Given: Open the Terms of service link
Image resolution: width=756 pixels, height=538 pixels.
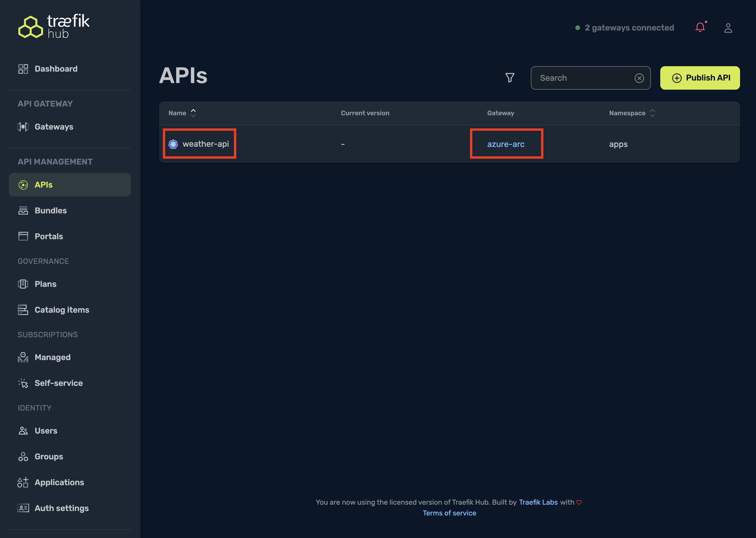Looking at the screenshot, I should coord(449,513).
